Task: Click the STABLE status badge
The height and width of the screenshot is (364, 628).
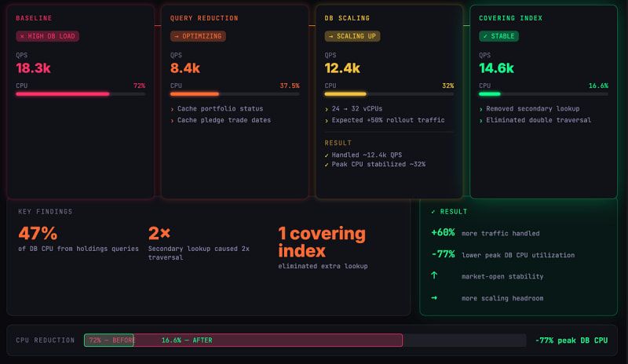Action: [x=498, y=36]
